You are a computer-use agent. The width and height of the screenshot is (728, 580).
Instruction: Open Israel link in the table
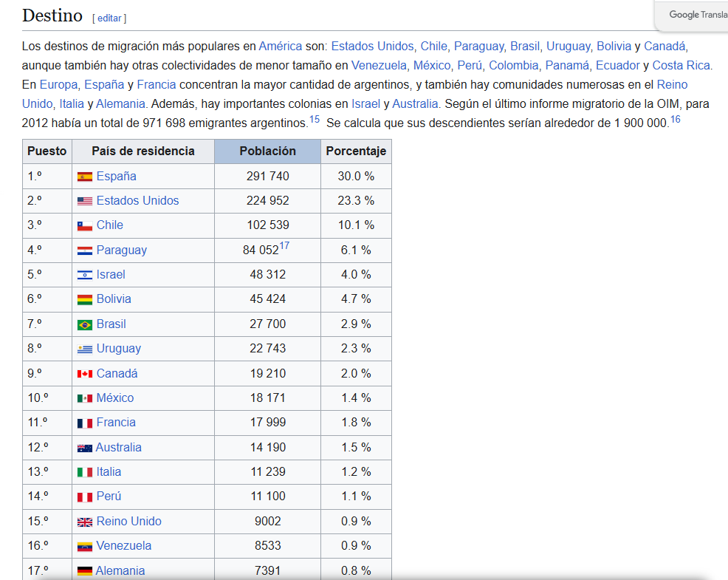111,274
